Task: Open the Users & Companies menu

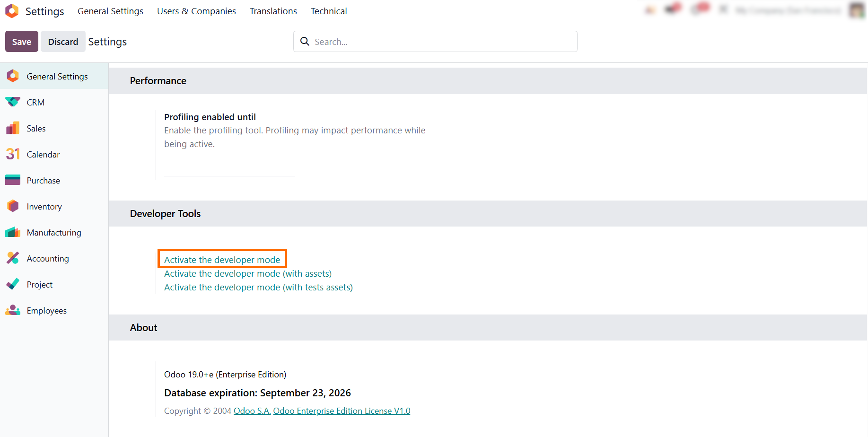Action: pyautogui.click(x=196, y=11)
